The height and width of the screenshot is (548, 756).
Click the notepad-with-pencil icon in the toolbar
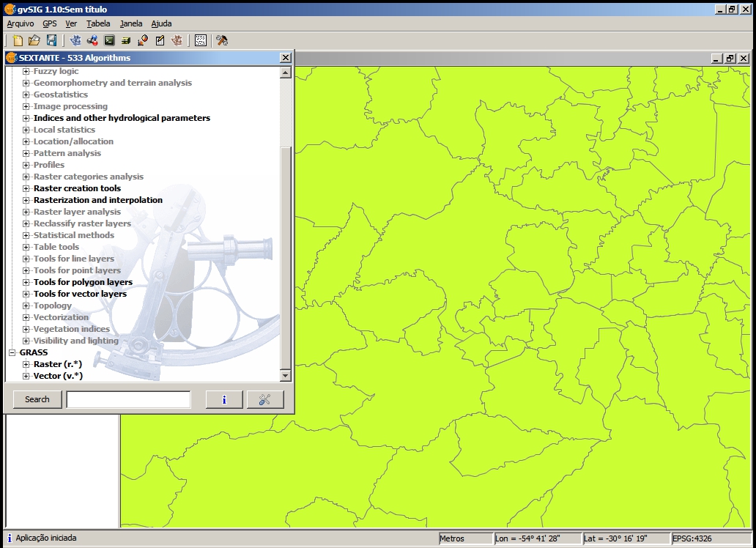(x=160, y=40)
